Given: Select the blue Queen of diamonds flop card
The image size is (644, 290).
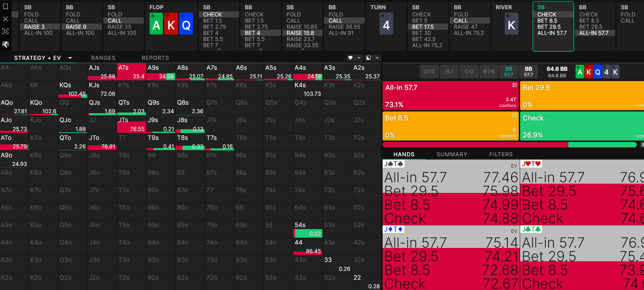Looking at the screenshot, I should coord(186,24).
